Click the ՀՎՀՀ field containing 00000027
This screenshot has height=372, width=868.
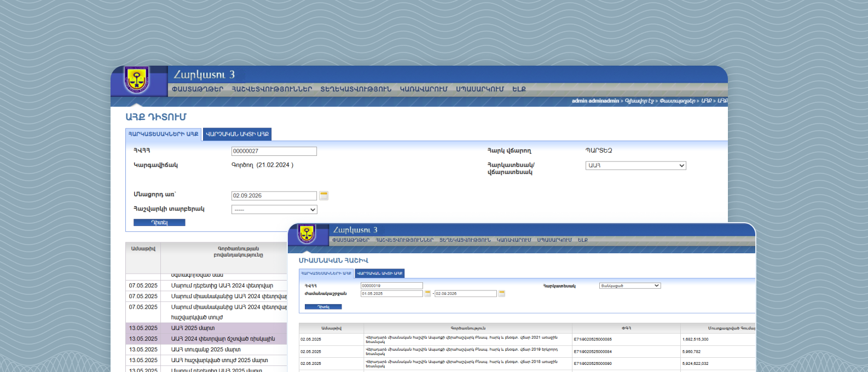[274, 151]
